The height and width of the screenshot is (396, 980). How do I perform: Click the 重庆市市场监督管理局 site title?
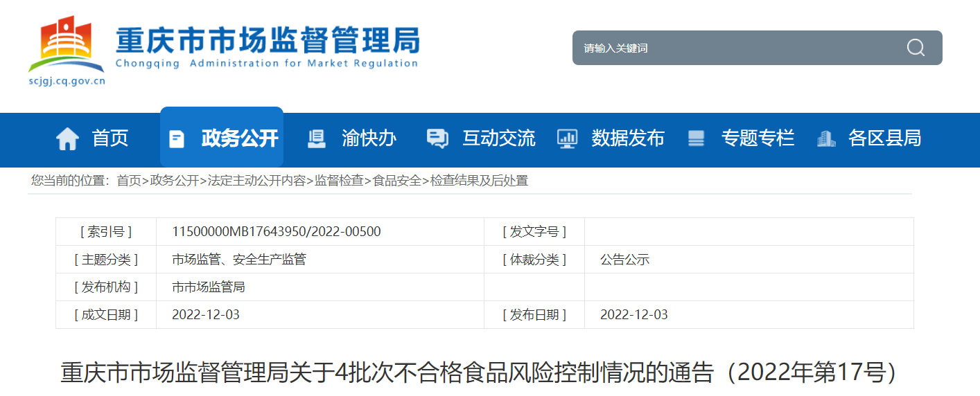tap(268, 40)
